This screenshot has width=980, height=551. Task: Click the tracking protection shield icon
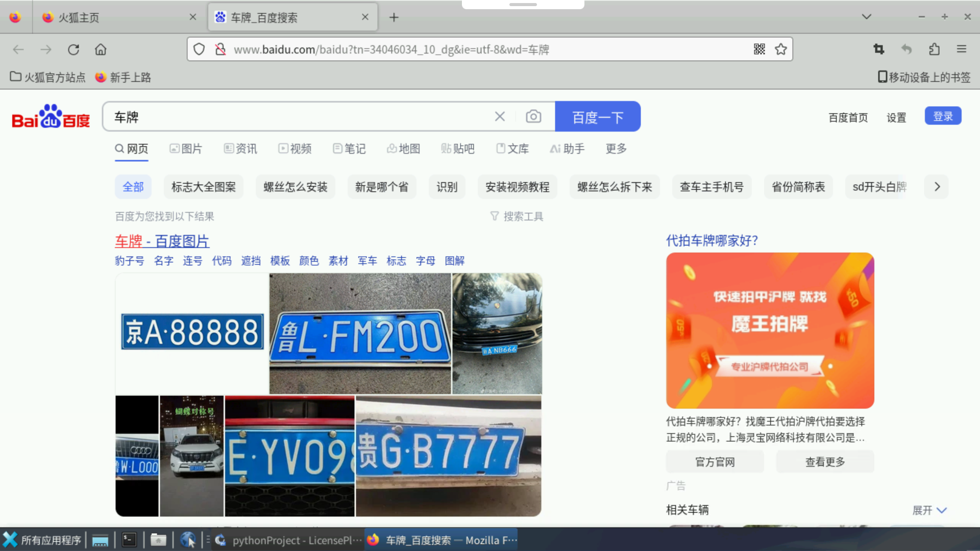[x=199, y=49]
